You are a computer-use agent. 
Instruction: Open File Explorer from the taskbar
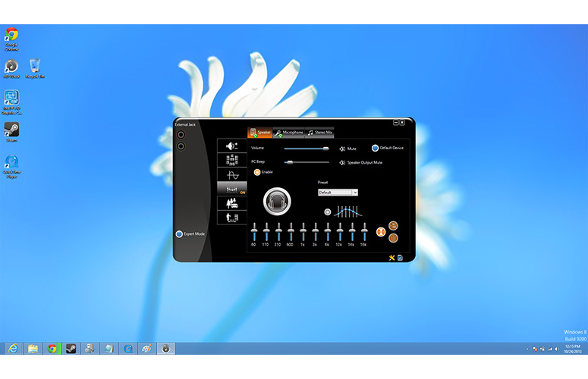coord(33,349)
